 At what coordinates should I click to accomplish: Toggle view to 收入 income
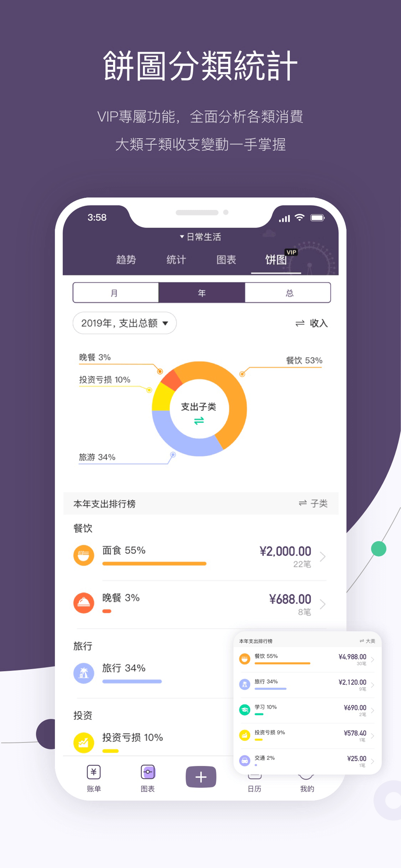click(x=311, y=323)
